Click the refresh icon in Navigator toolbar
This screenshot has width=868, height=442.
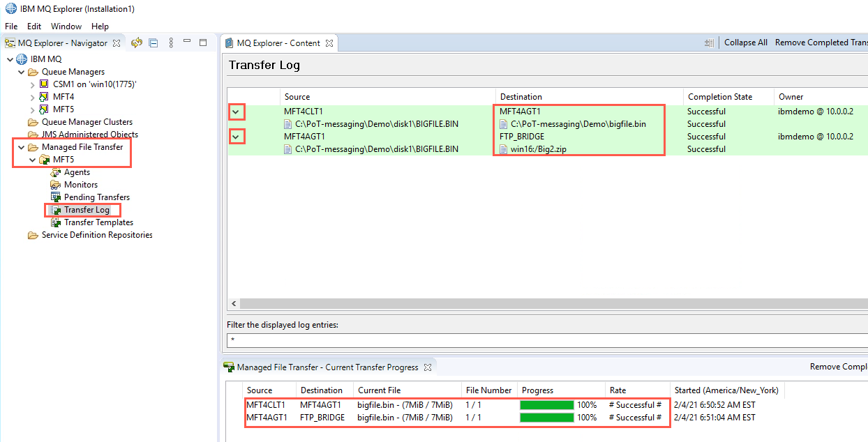point(137,43)
